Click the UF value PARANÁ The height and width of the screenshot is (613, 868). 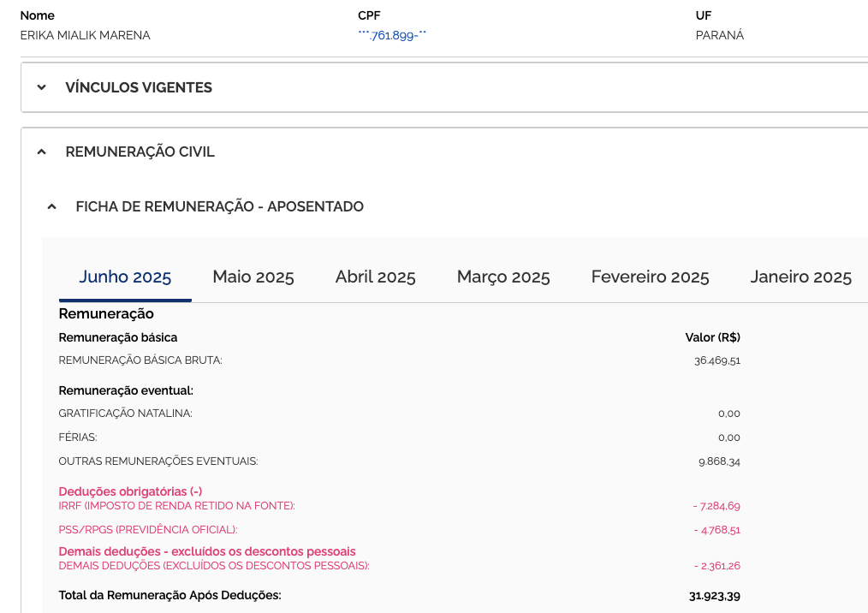(719, 35)
